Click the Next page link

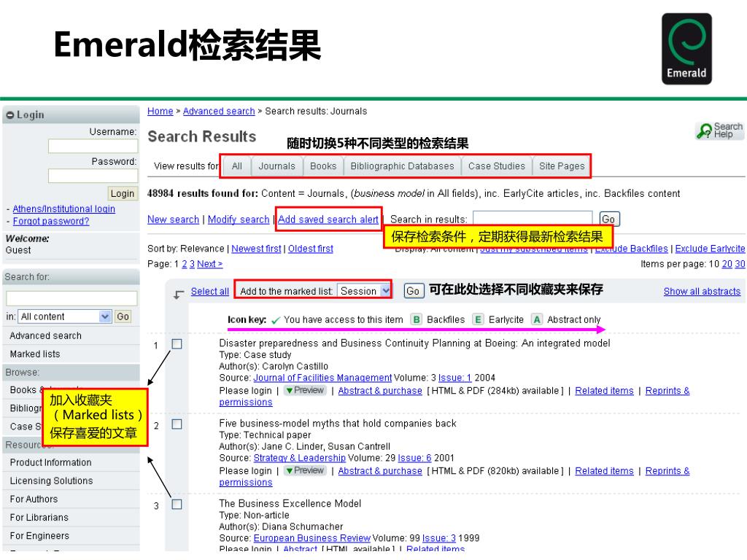(x=209, y=264)
